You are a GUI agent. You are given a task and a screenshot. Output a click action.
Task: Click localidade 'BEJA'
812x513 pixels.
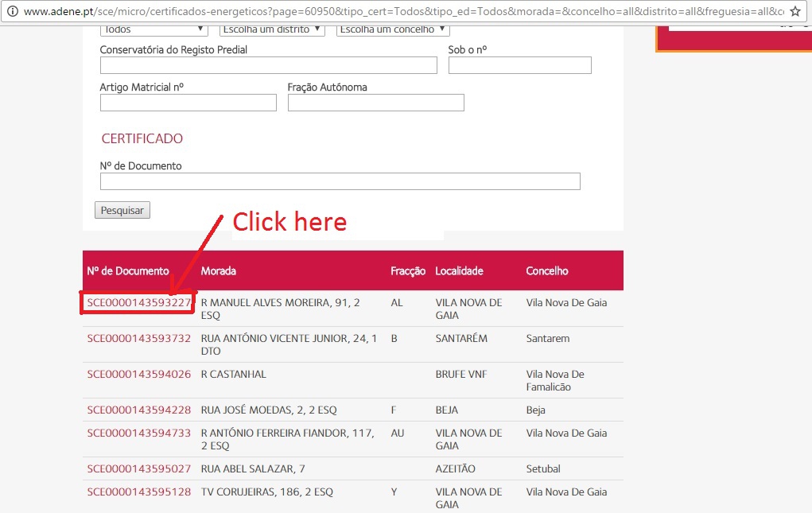click(x=447, y=410)
